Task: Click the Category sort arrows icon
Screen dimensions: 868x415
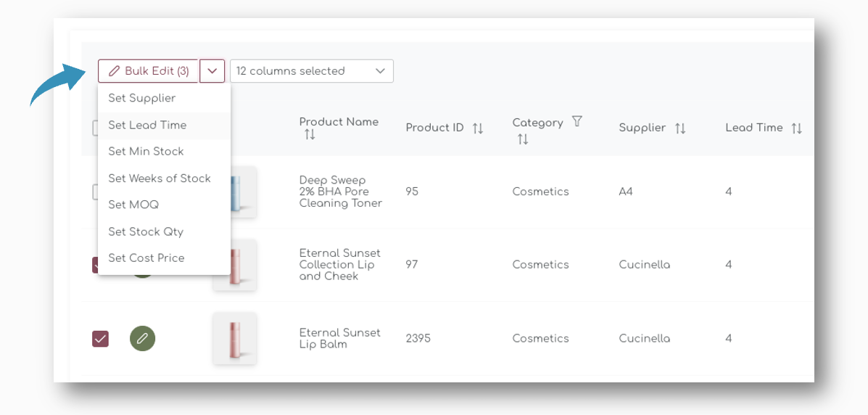Action: 523,139
